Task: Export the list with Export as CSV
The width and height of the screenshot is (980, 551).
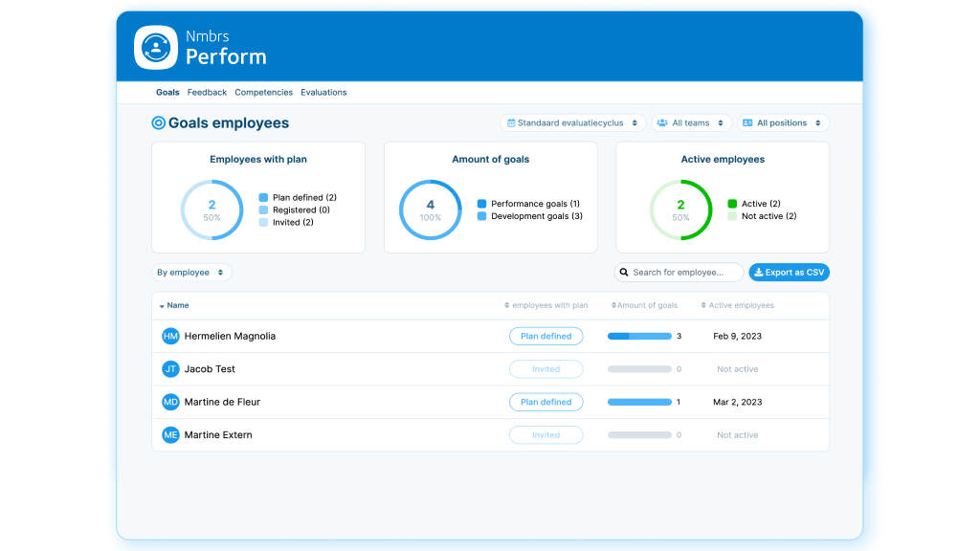Action: click(x=790, y=273)
